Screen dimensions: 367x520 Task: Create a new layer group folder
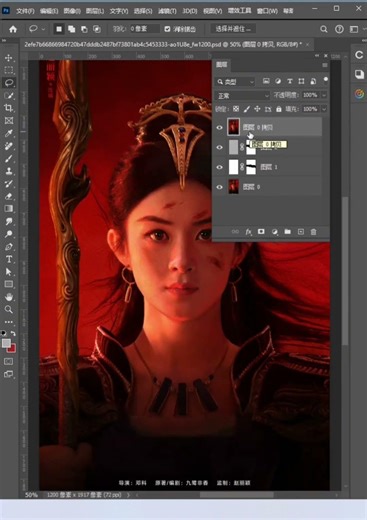[287, 232]
